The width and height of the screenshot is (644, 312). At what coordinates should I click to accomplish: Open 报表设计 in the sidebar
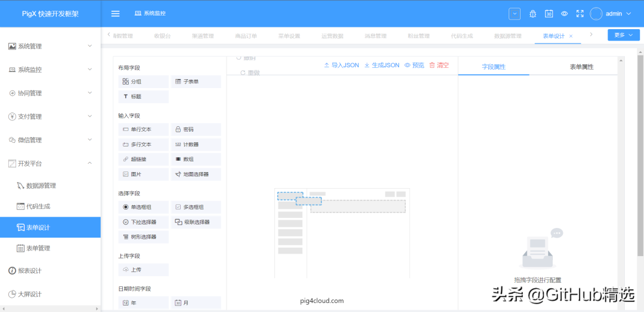[x=50, y=271]
